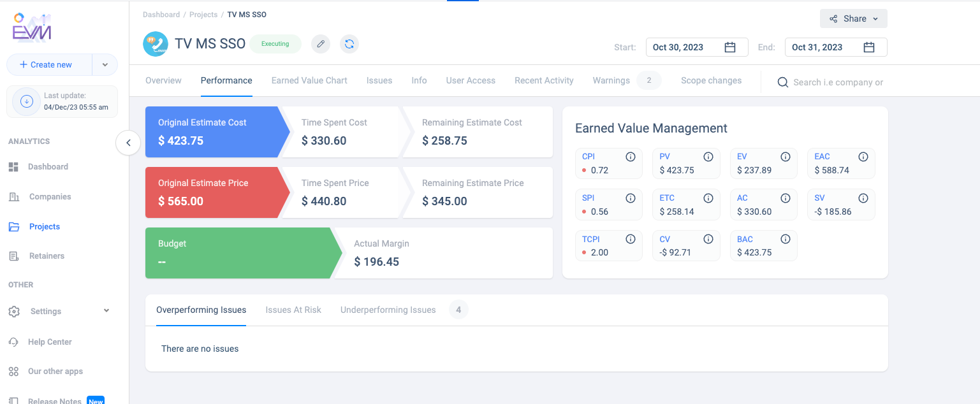Click the Dashboard grid icon in sidebar
Image resolution: width=980 pixels, height=404 pixels.
pyautogui.click(x=13, y=167)
